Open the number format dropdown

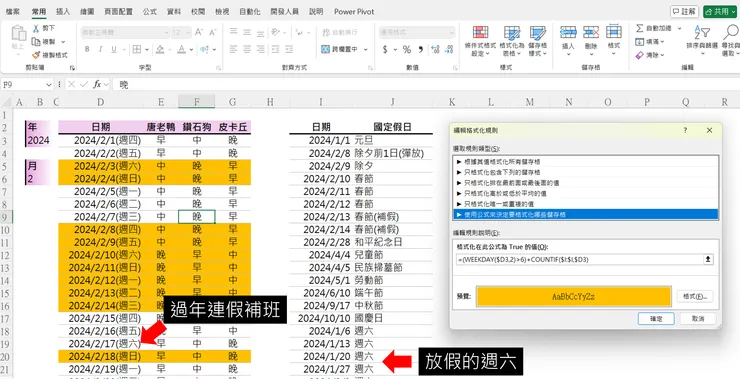[x=452, y=33]
